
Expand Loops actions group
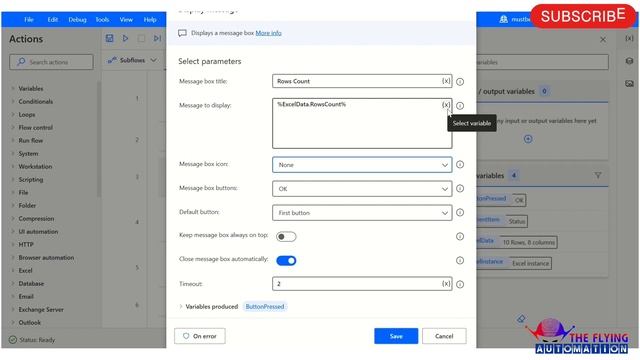click(13, 115)
